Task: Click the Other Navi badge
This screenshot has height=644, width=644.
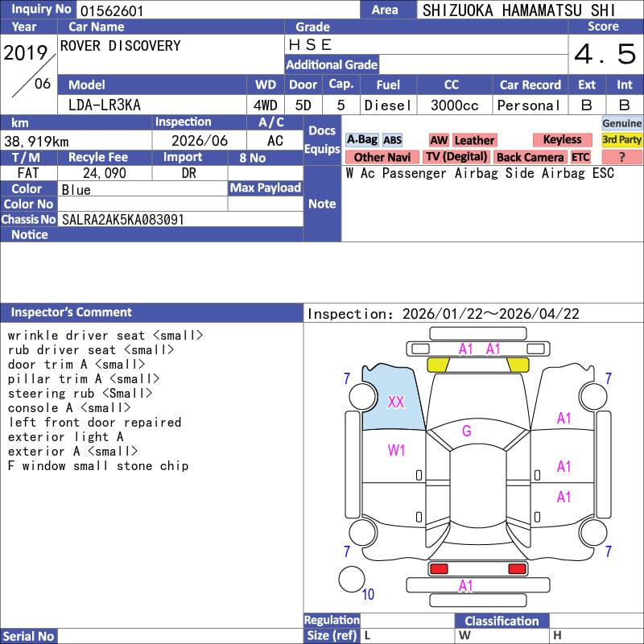Action: (382, 157)
